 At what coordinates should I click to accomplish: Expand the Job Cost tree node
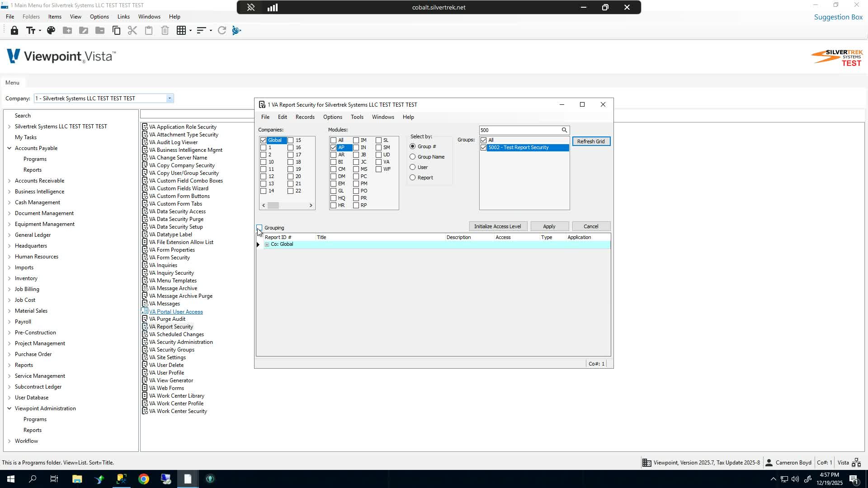(x=9, y=300)
